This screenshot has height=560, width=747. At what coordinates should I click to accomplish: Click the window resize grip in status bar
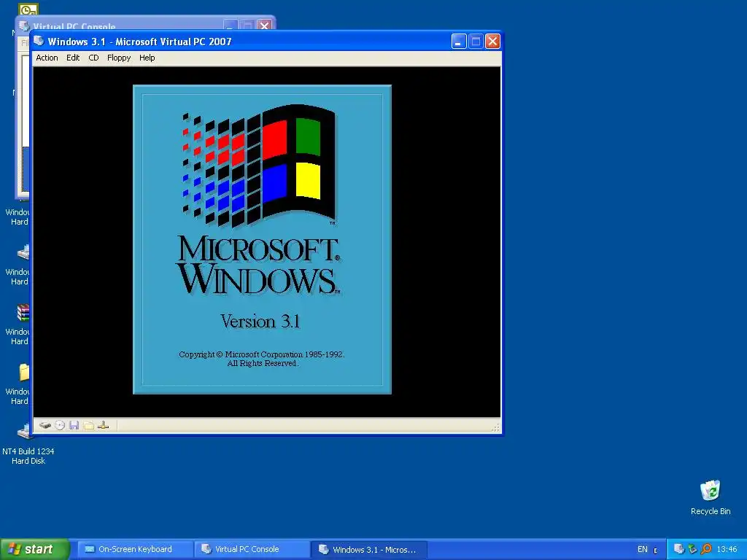click(x=495, y=427)
